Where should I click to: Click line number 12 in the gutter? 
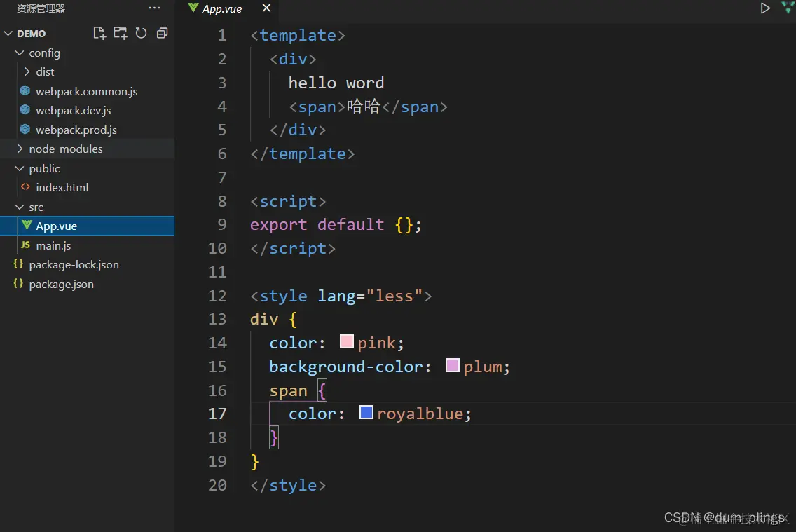click(x=217, y=296)
